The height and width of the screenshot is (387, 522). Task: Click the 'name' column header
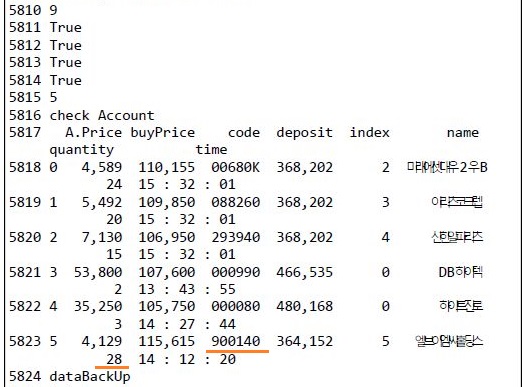click(463, 132)
